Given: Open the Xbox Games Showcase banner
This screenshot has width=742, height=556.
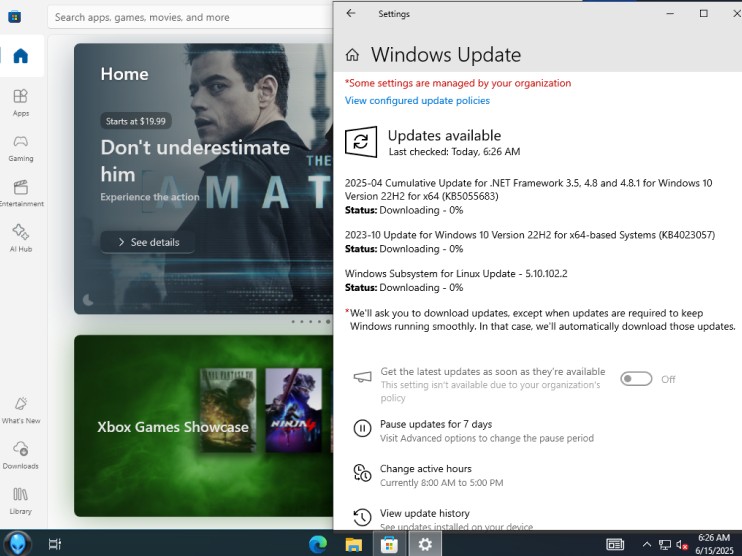Looking at the screenshot, I should [203, 426].
